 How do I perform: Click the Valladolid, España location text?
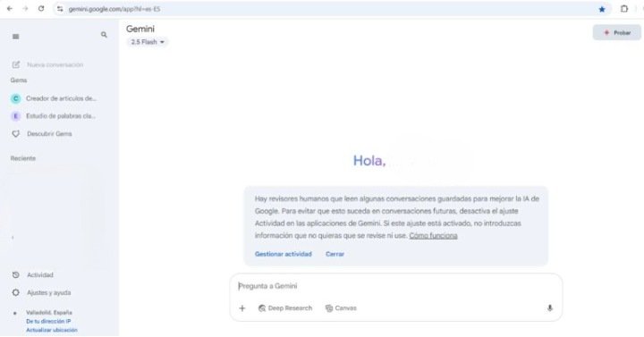pos(49,312)
